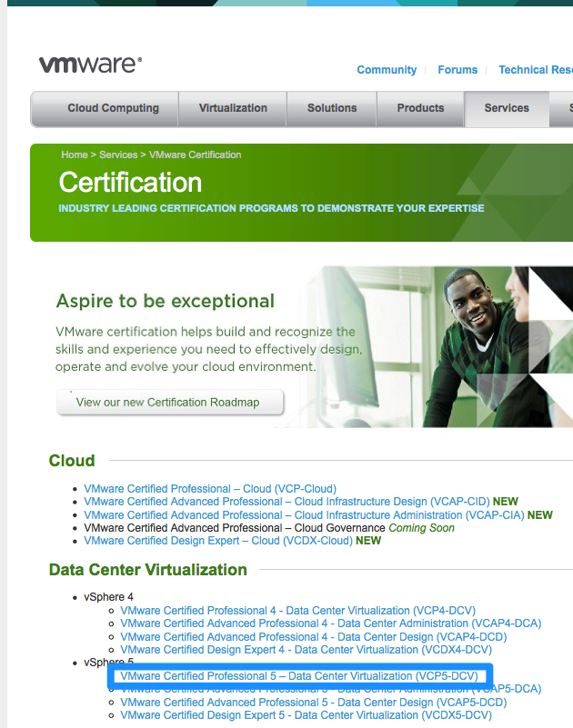
Task: Open VMware Certified Professional – Cloud (VCP-Cloud)
Action: pos(210,488)
